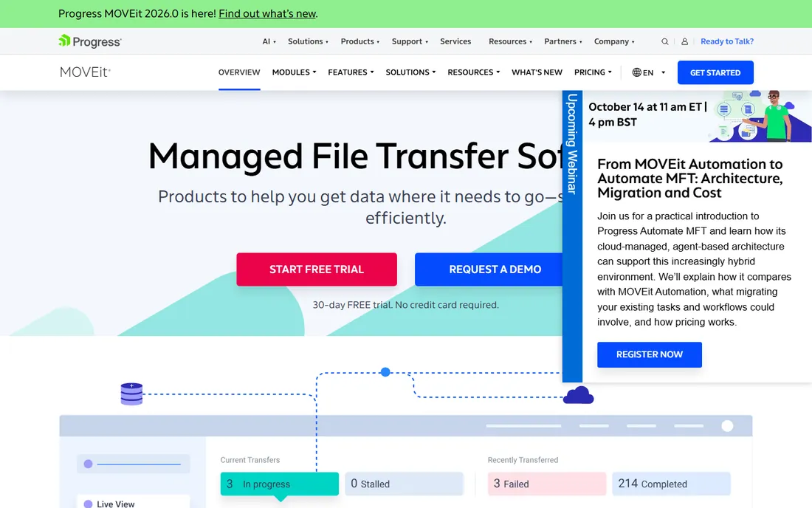Open the MOVEit SOLUTIONS menu
The image size is (812, 508).
point(410,72)
